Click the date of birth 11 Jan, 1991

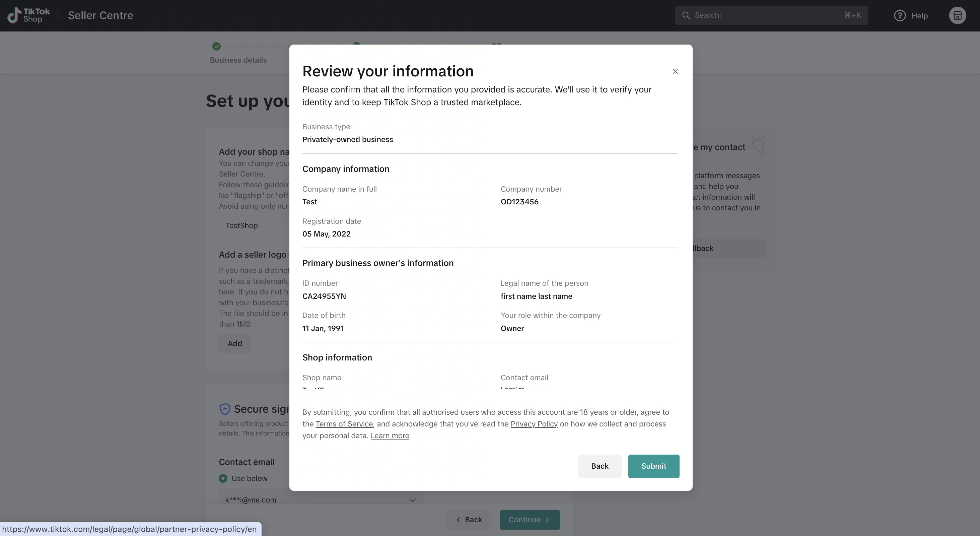point(323,328)
